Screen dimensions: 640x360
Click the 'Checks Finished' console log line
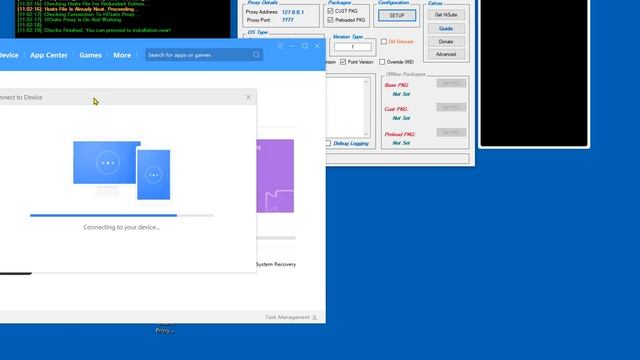point(94,30)
